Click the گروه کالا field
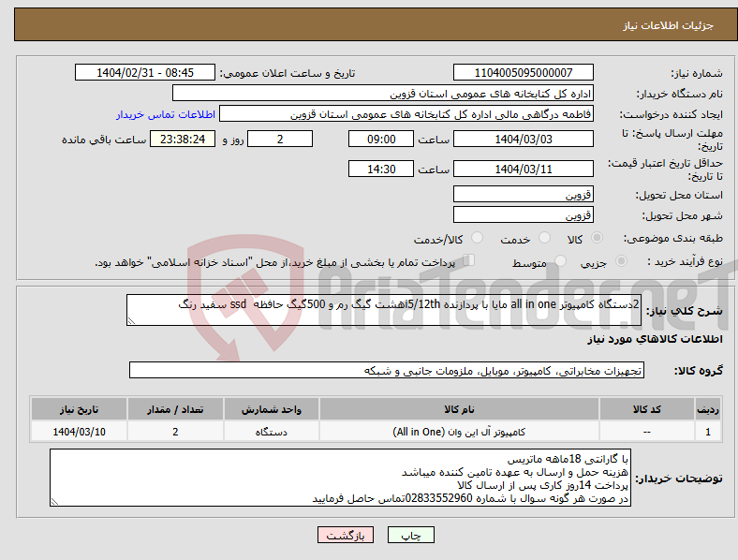This screenshot has width=738, height=560. click(387, 370)
